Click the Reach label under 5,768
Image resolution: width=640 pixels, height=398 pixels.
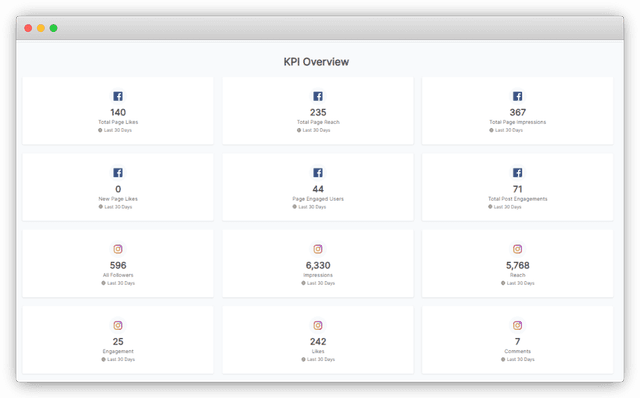coord(518,275)
